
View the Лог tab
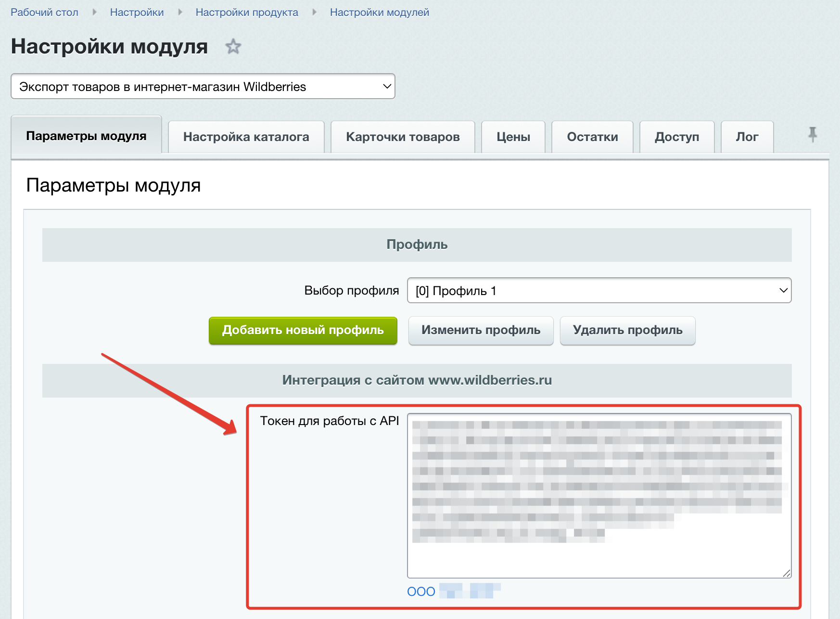[747, 137]
